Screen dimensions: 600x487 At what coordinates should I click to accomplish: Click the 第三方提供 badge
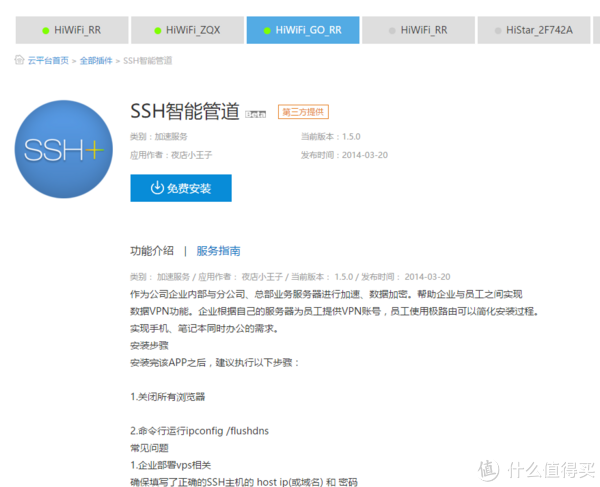[x=303, y=112]
